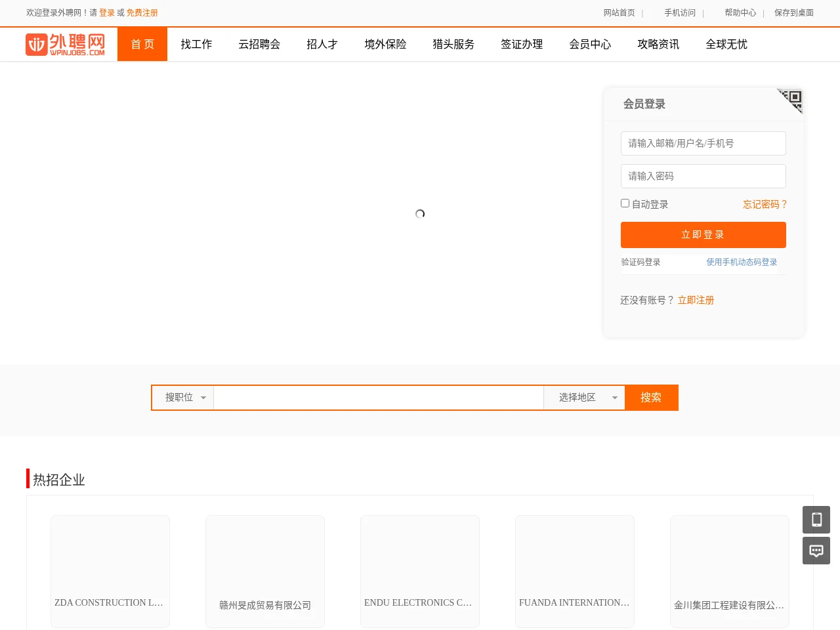Open the mobile phone floating icon
The image size is (840, 630).
click(816, 520)
